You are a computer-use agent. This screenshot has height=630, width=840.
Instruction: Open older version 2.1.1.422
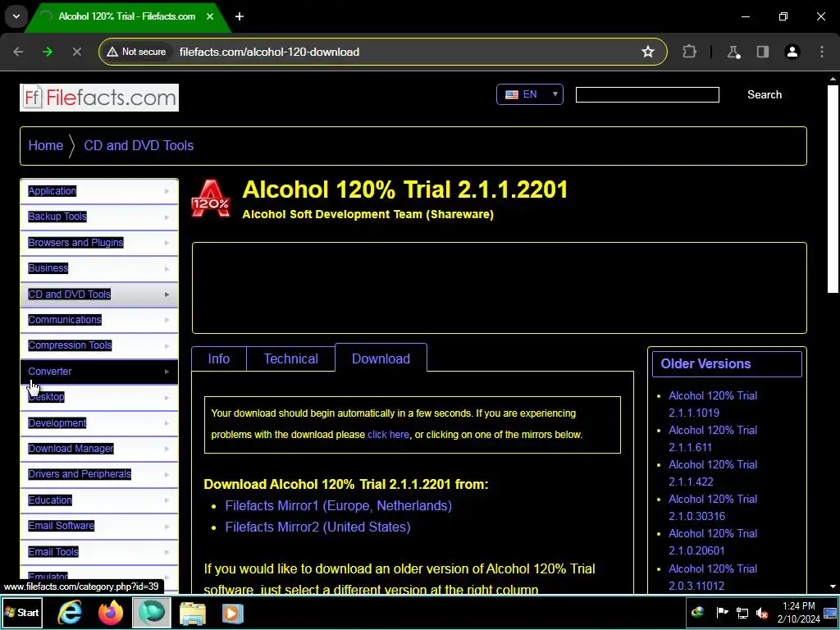coord(713,473)
